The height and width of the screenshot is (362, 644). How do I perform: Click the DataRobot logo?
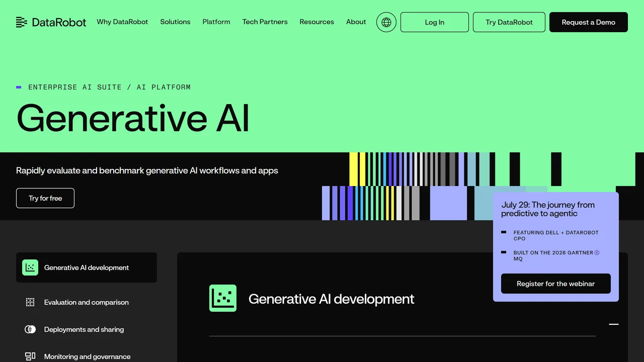pyautogui.click(x=51, y=22)
